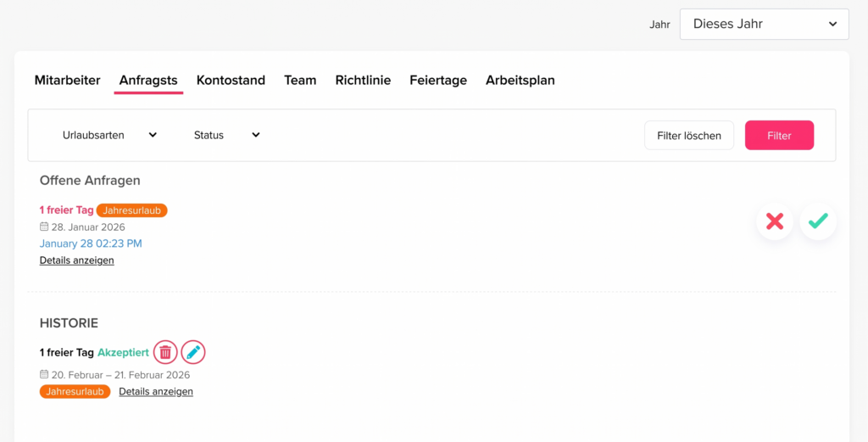Expand the Status filter dropdown
This screenshot has height=442, width=868.
(226, 135)
